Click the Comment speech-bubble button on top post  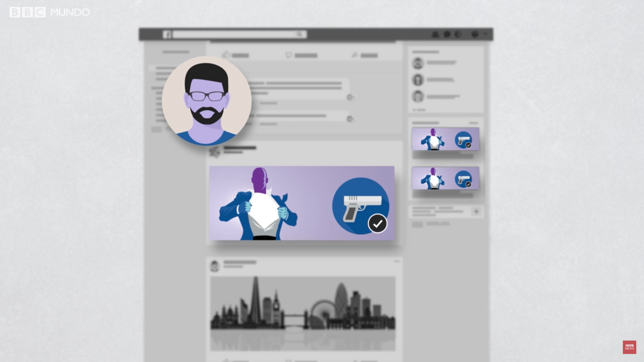pyautogui.click(x=301, y=55)
